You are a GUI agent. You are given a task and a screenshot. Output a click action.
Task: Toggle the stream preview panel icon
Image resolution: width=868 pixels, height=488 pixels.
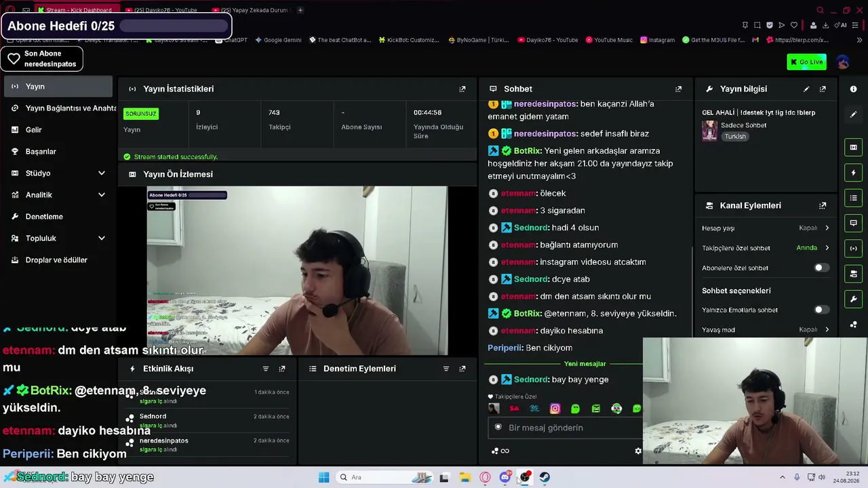[853, 147]
